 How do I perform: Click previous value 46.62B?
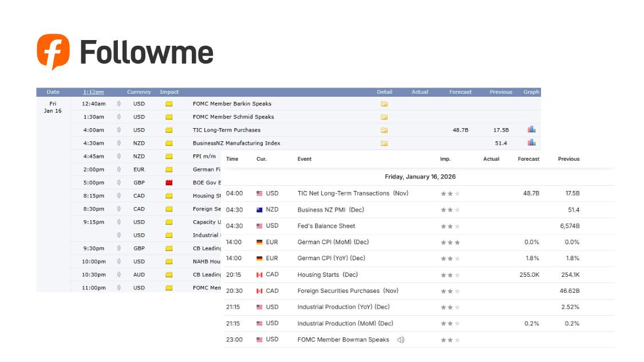point(569,291)
